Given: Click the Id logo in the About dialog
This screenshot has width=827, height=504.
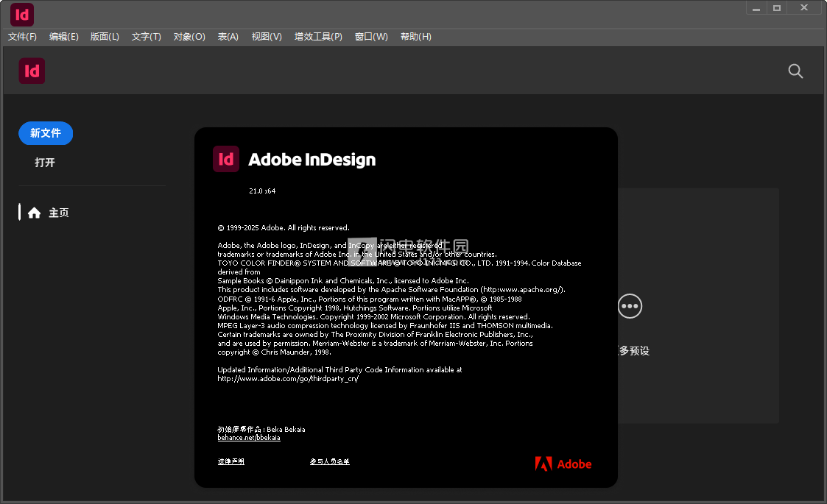Looking at the screenshot, I should [x=226, y=159].
